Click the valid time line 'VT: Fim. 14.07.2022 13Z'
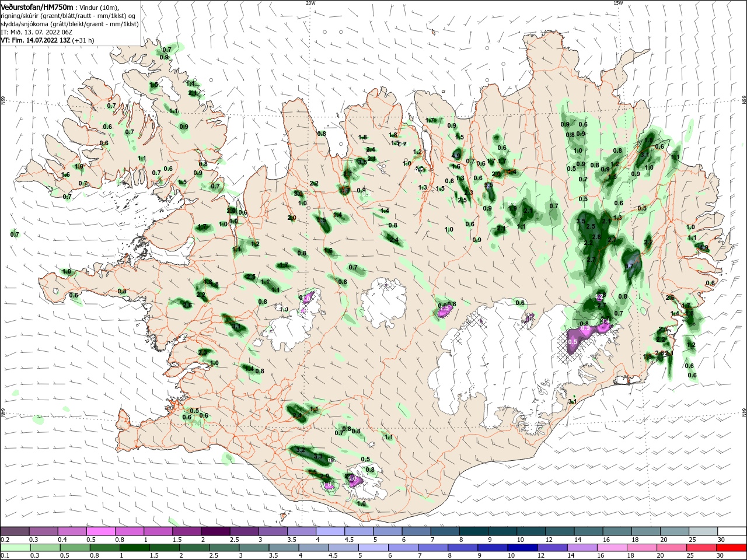The height and width of the screenshot is (560, 747). (36, 40)
